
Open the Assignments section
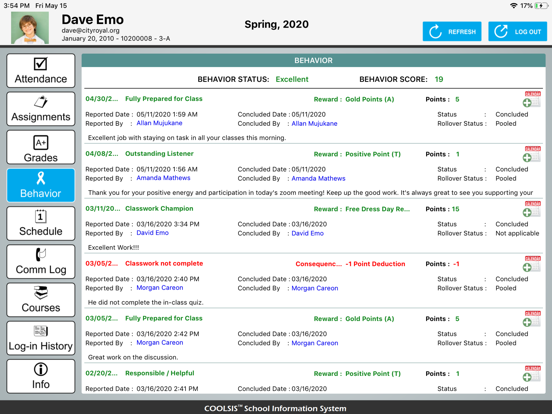(x=41, y=109)
